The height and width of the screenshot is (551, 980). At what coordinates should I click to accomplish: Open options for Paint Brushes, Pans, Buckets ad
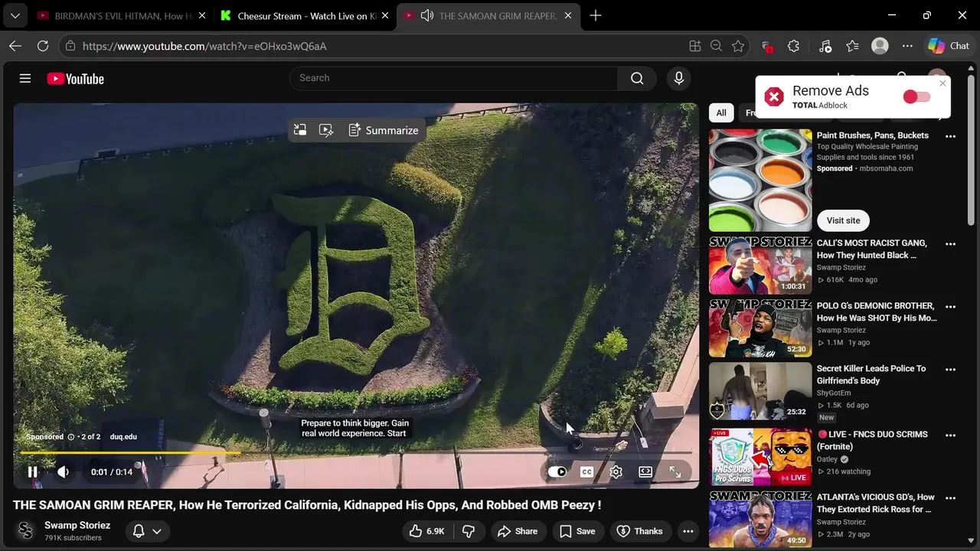(x=950, y=136)
